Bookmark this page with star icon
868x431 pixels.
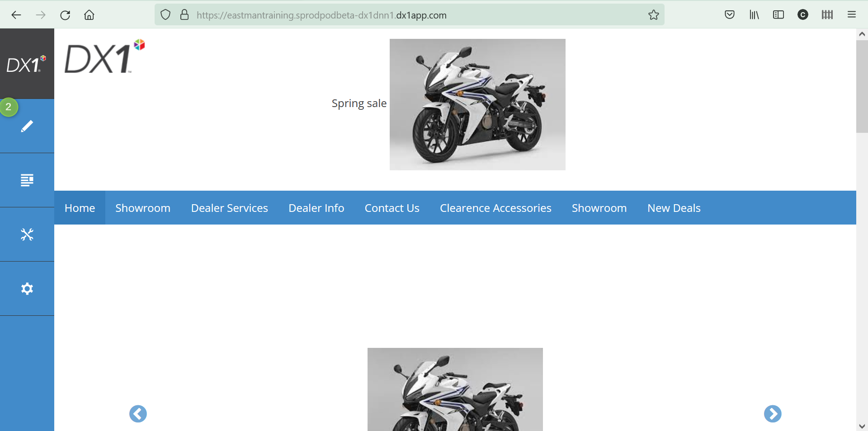653,15
